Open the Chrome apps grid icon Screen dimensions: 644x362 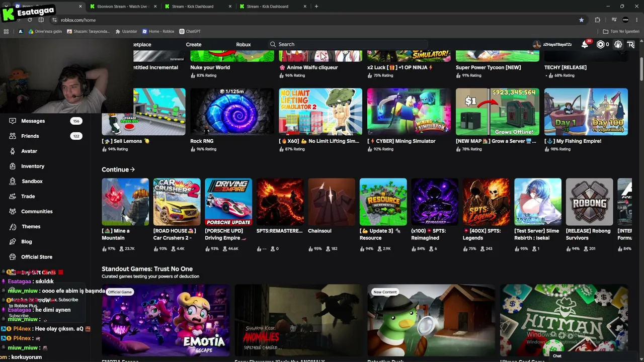pyautogui.click(x=6, y=31)
